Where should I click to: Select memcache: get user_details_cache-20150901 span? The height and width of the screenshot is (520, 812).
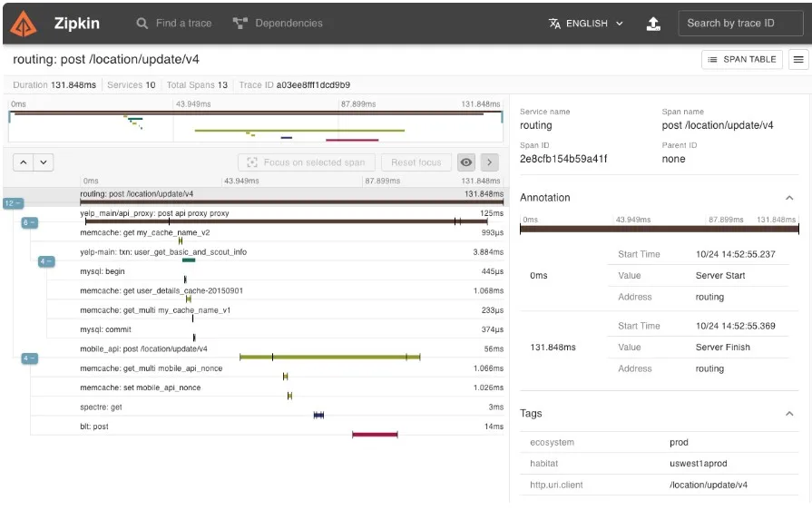point(291,294)
